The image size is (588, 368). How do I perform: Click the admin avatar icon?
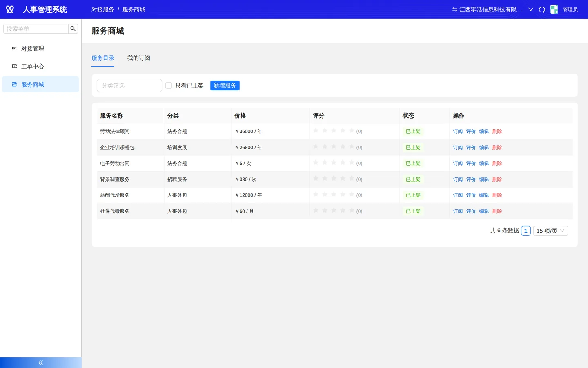[x=554, y=9]
